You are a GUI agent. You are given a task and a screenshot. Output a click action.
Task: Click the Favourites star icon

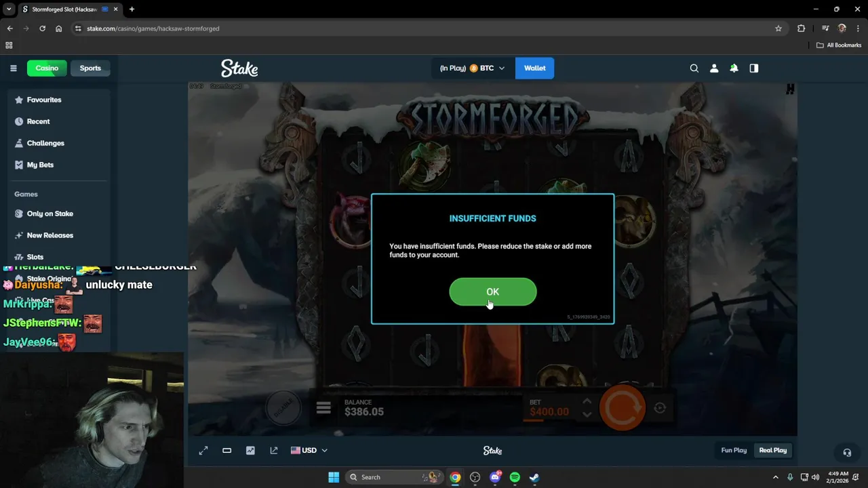(x=19, y=100)
